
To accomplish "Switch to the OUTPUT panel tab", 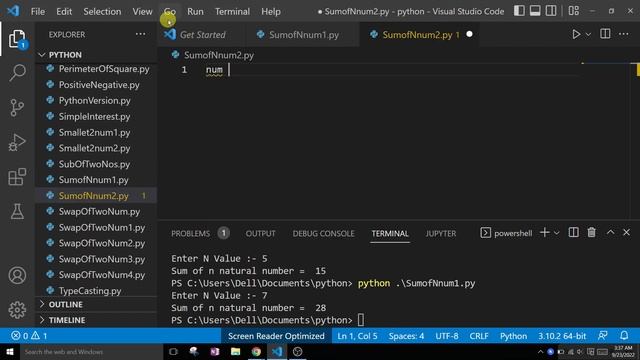I will point(260,233).
